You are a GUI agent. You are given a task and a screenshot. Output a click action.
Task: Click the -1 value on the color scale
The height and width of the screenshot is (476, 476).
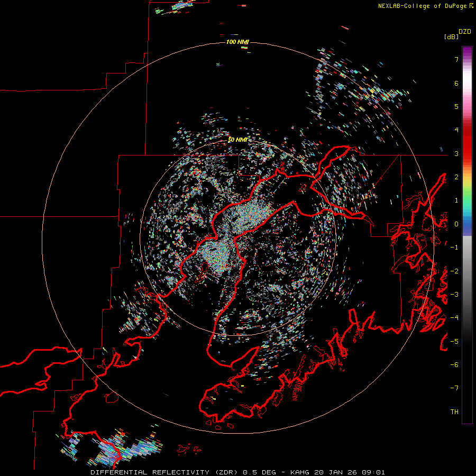pos(454,248)
